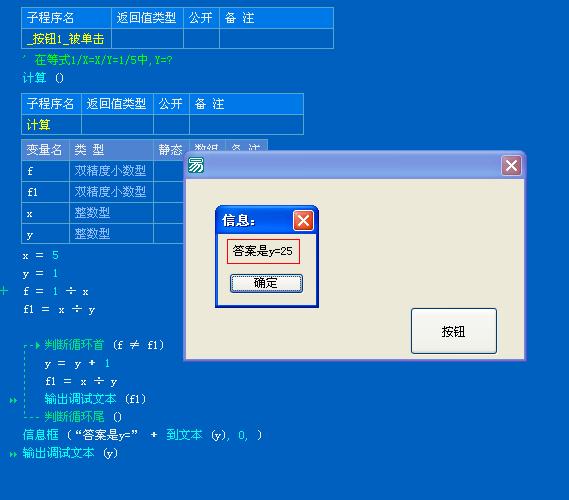Click the code line y = 1

[40, 273]
